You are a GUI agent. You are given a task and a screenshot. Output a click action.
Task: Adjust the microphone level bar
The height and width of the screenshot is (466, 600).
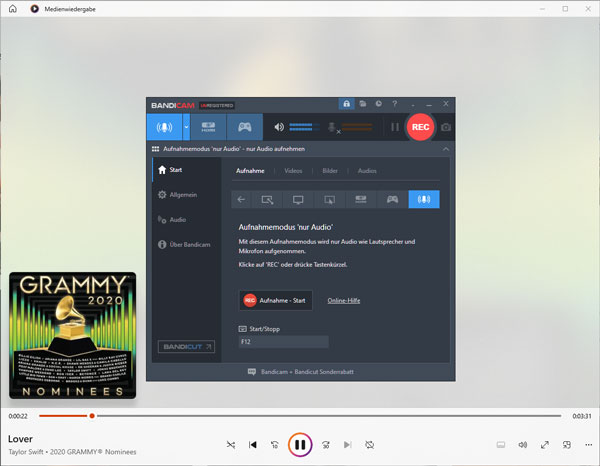coord(357,127)
